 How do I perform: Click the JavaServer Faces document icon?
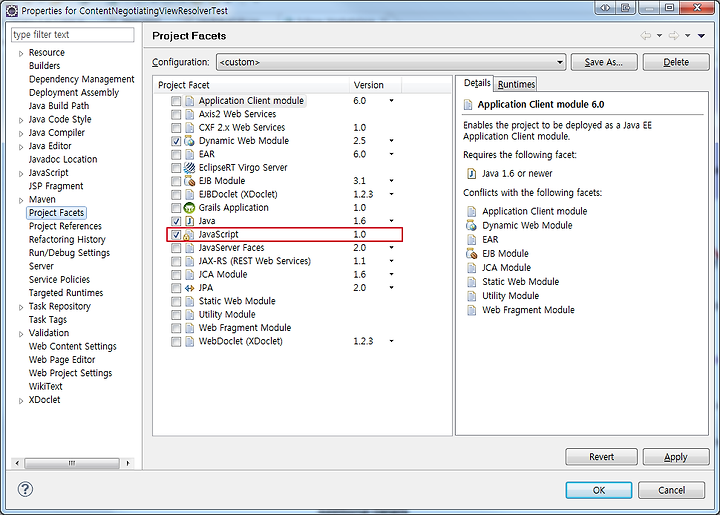[189, 248]
